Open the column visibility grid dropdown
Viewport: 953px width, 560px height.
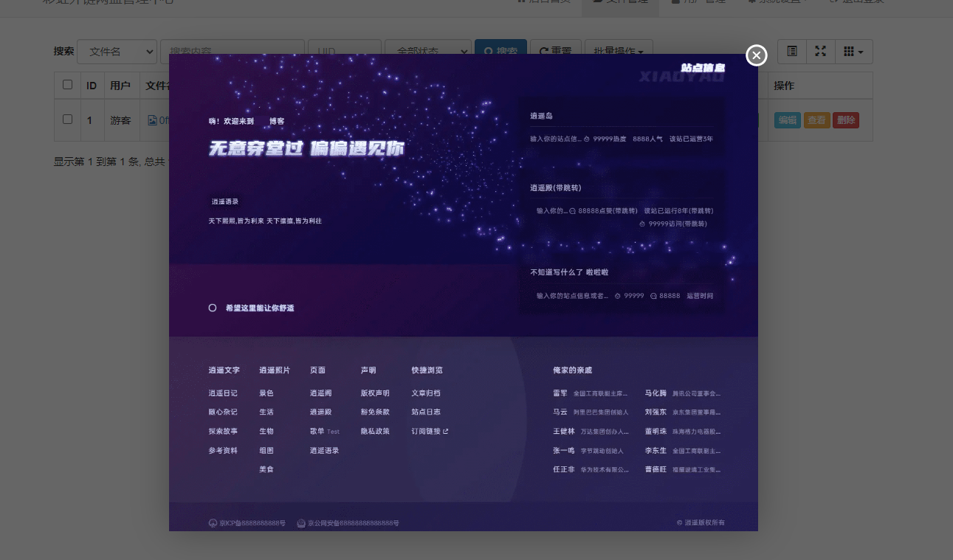853,52
